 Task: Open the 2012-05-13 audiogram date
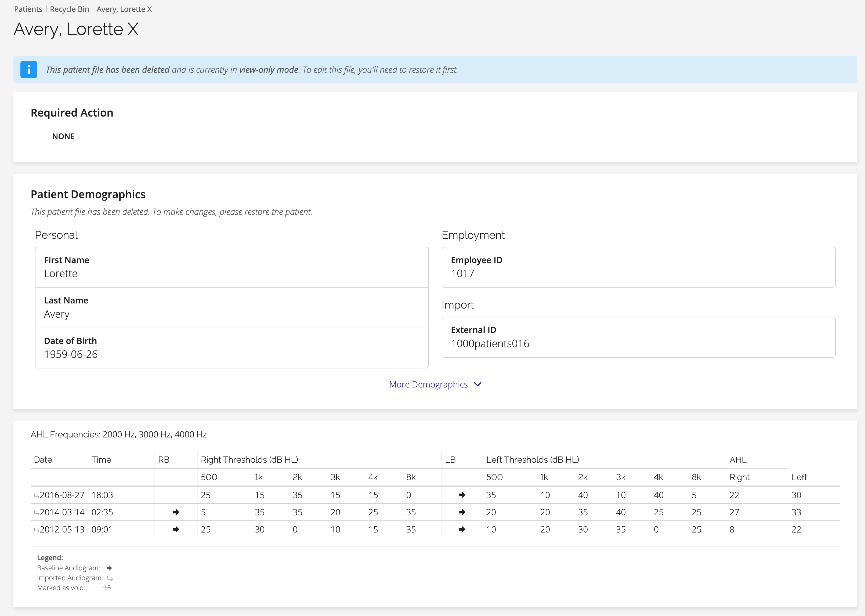point(62,529)
